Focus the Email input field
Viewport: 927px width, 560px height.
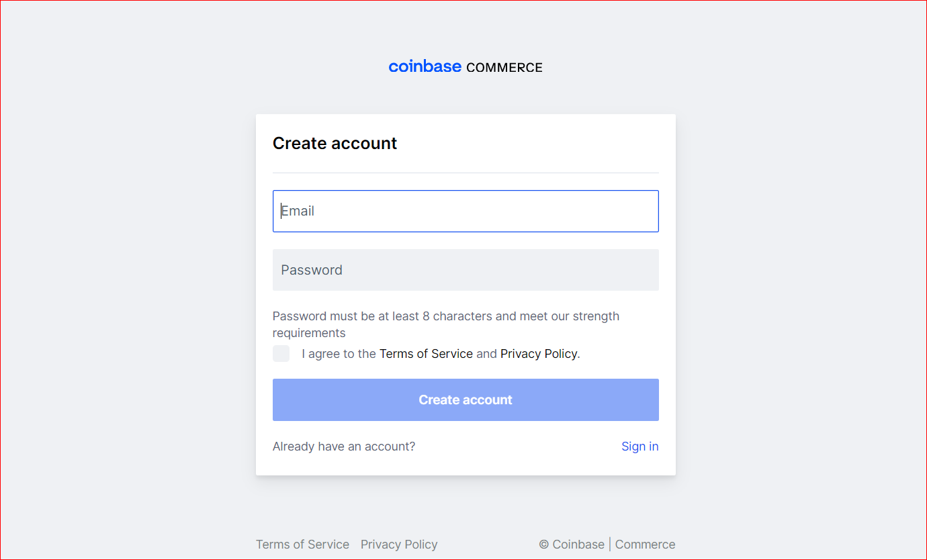click(466, 211)
